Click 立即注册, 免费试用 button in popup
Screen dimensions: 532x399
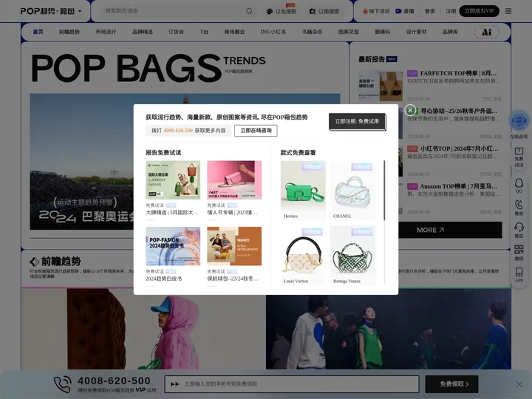pyautogui.click(x=358, y=121)
